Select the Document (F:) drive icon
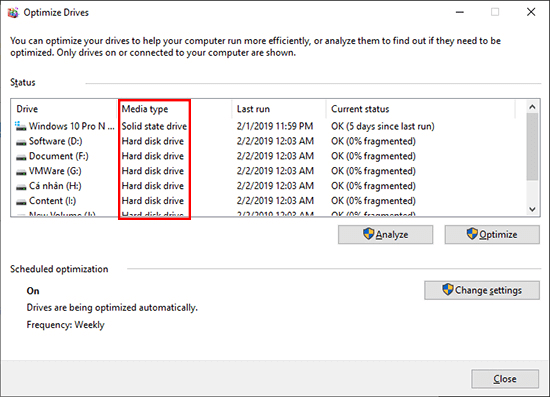The width and height of the screenshot is (550, 397). tap(21, 157)
